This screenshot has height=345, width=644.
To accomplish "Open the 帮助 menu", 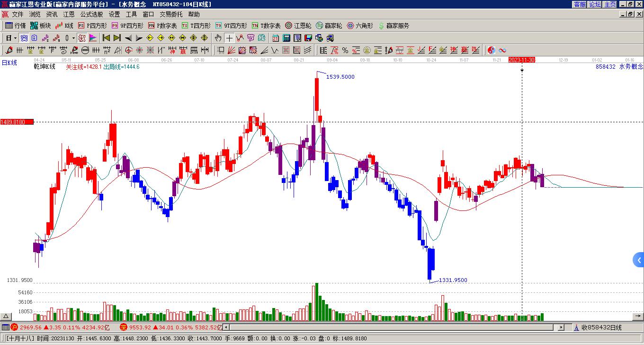I will tap(194, 15).
